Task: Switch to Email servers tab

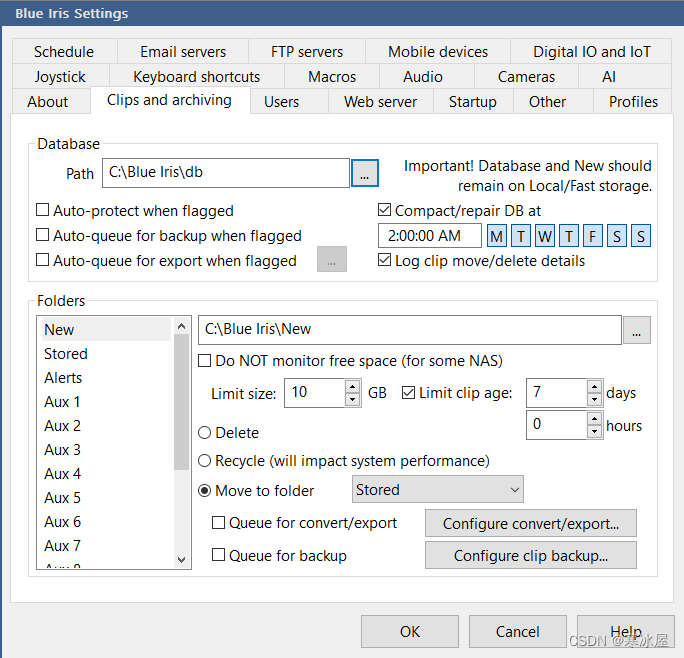Action: (x=183, y=51)
